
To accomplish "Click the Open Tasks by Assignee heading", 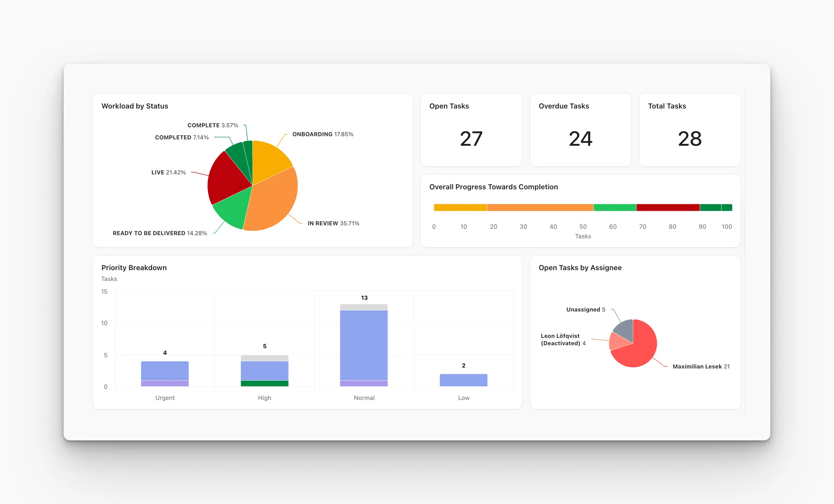I will click(x=580, y=268).
